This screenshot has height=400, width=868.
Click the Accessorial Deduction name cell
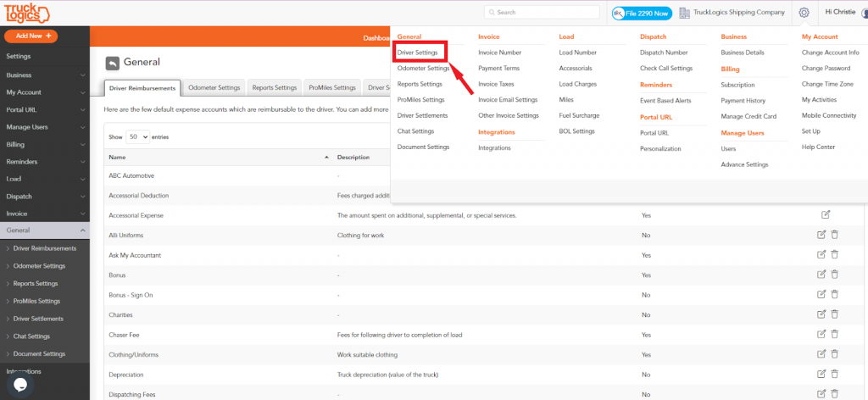point(139,195)
